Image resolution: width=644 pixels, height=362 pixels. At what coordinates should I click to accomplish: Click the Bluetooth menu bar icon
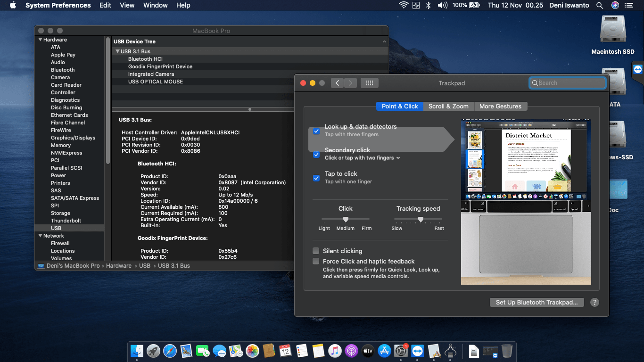click(429, 5)
